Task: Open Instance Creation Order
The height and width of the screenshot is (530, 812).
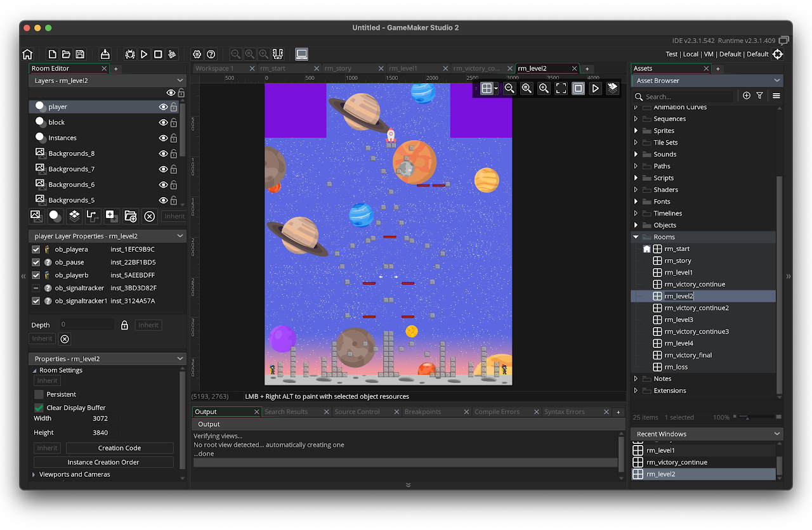Action: pos(103,462)
